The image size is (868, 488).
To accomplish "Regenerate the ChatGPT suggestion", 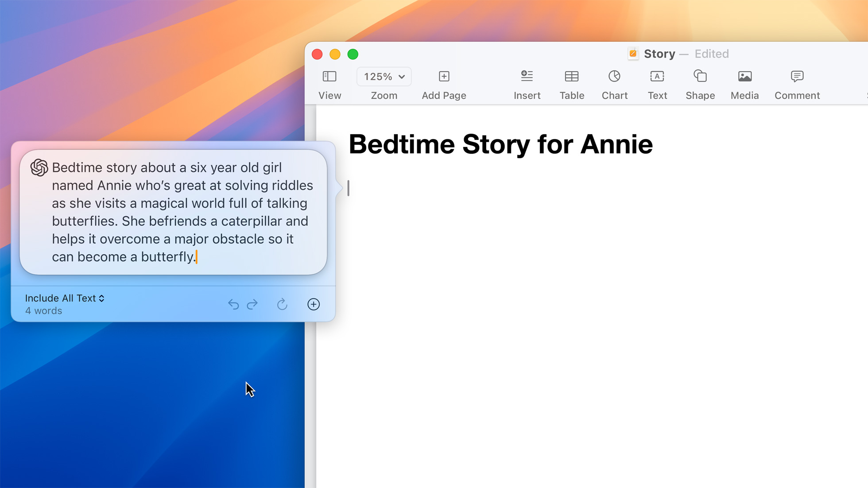I will [x=282, y=304].
